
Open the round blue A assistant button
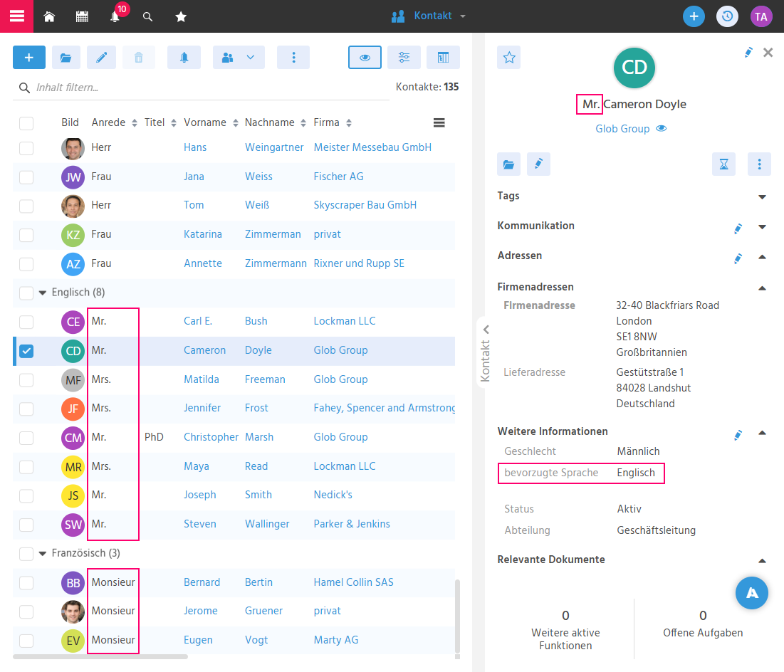point(751,593)
